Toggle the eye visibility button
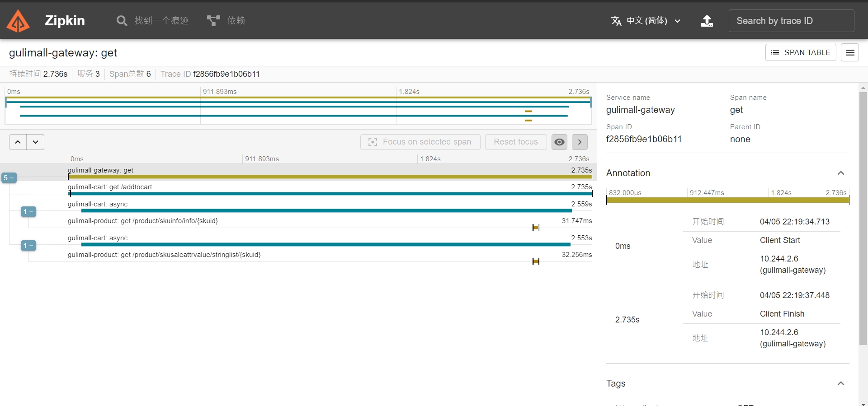 [559, 142]
